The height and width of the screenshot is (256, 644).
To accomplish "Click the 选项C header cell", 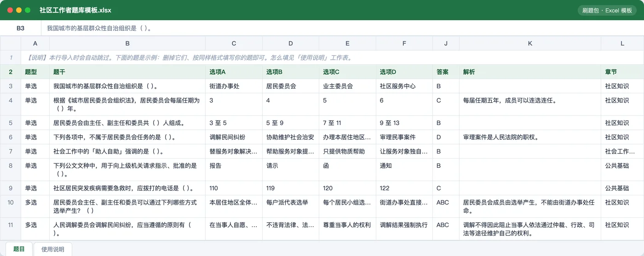I will (347, 72).
